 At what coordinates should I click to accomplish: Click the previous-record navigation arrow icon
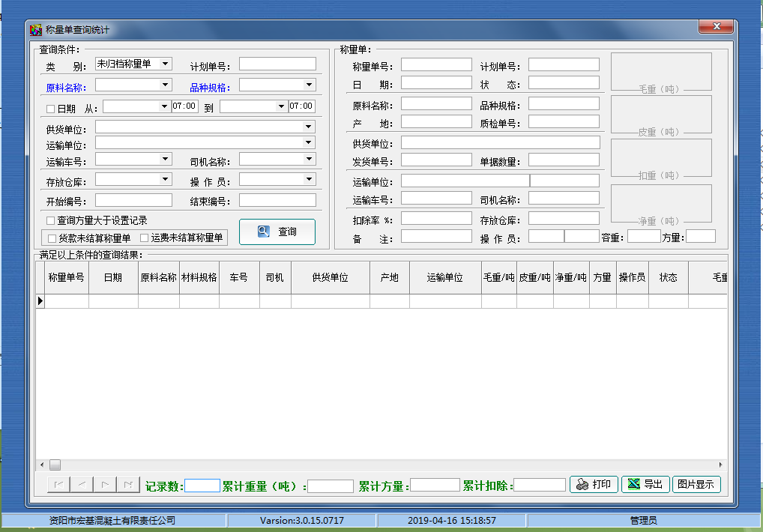tap(81, 485)
